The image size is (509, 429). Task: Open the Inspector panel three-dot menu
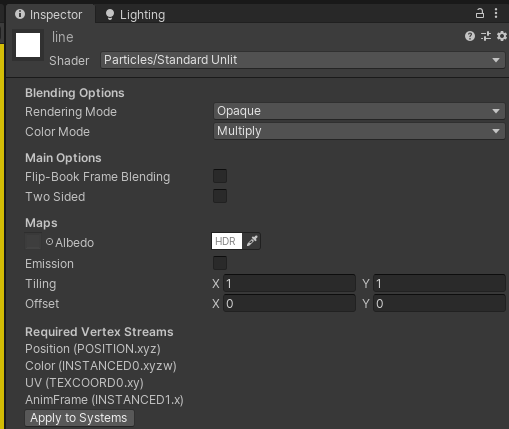point(496,13)
